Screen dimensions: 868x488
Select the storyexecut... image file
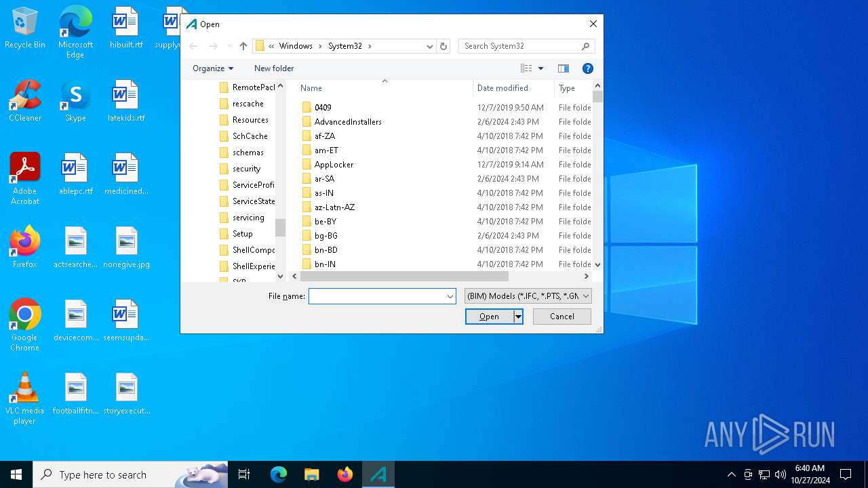[x=126, y=394]
